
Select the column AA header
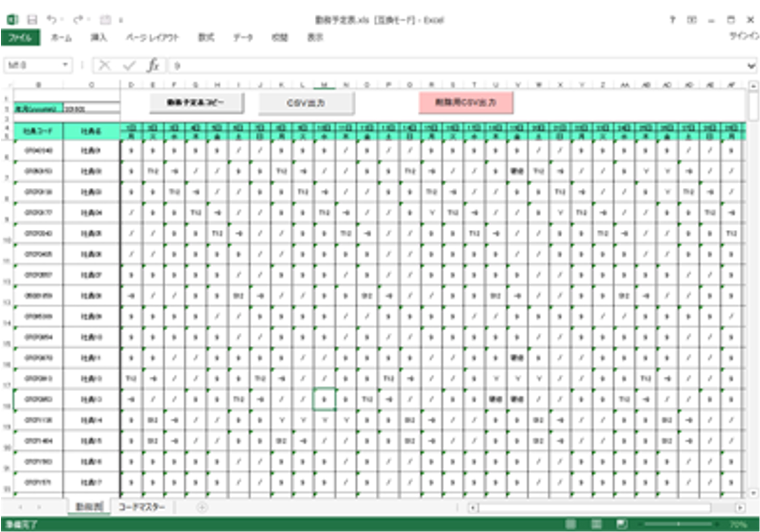pos(624,84)
